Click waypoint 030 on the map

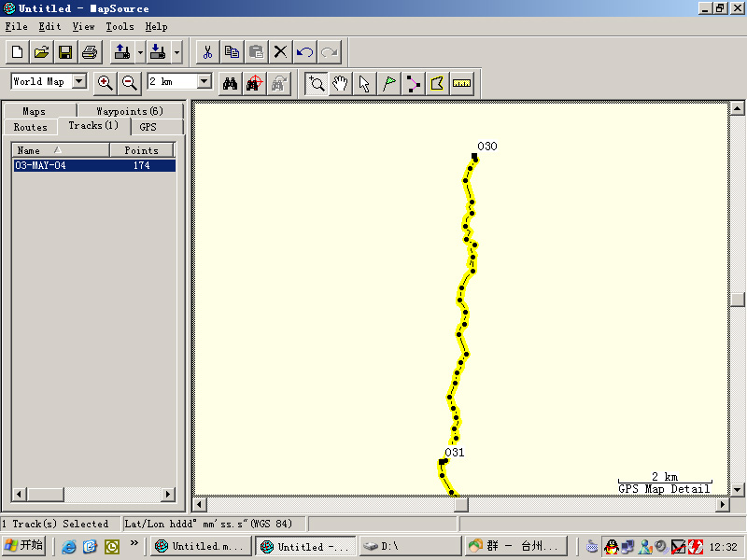tap(474, 156)
